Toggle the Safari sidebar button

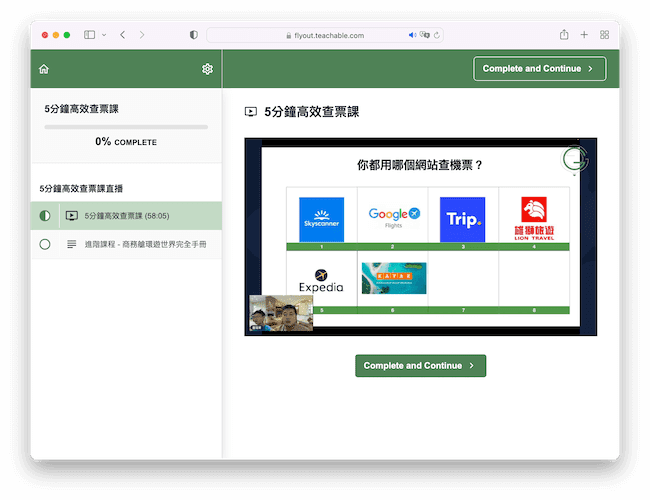(90, 35)
